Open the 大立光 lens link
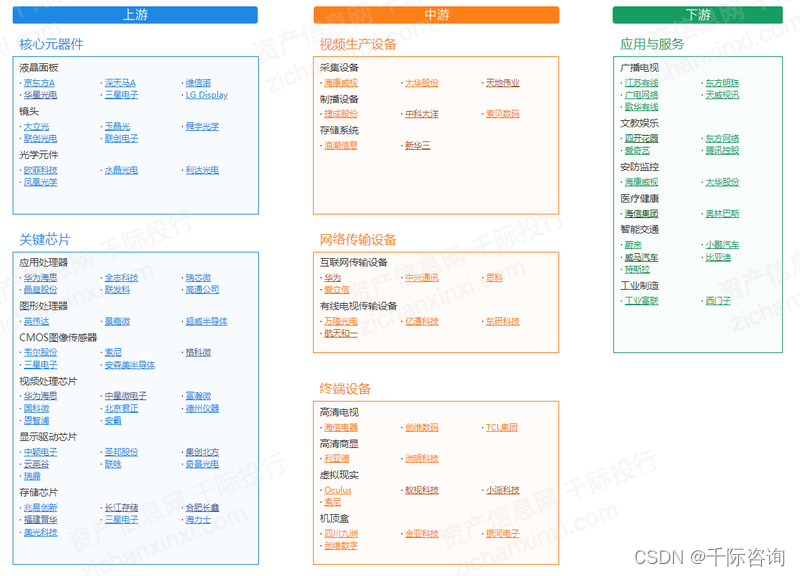800x576 pixels. (37, 127)
